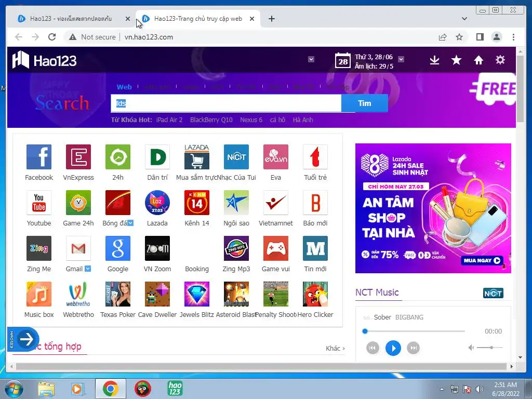
Task: Expand the header dropdown left of calendar
Action: [x=311, y=59]
